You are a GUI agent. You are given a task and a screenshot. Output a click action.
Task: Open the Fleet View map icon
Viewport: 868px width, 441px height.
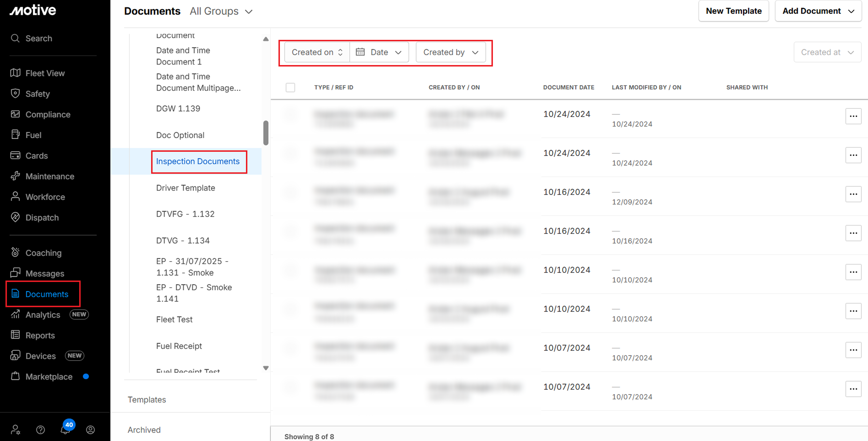(x=15, y=73)
